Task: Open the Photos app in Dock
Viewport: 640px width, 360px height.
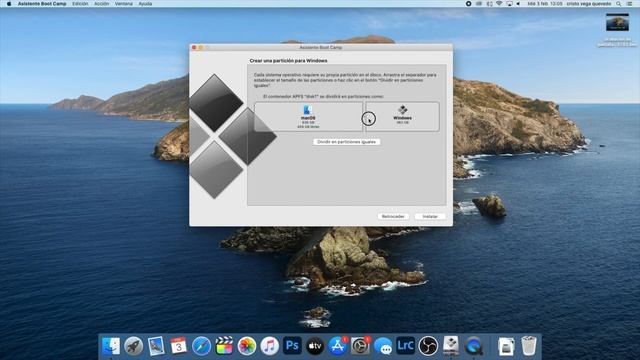Action: pos(247,346)
